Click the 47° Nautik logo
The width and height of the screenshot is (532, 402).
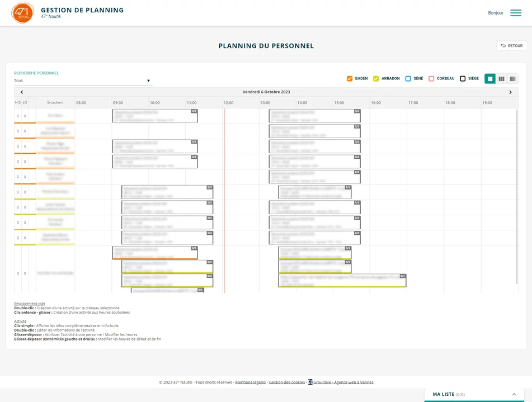pyautogui.click(x=23, y=13)
